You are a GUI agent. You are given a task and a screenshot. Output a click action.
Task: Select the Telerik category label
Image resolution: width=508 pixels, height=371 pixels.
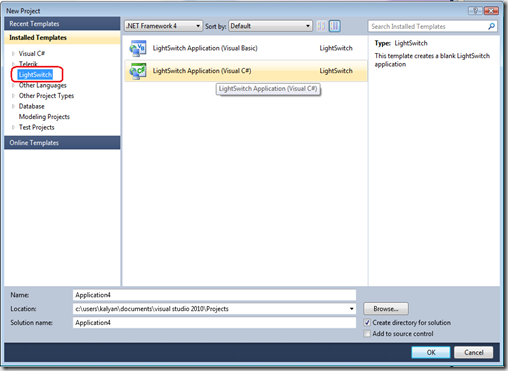pyautogui.click(x=28, y=64)
